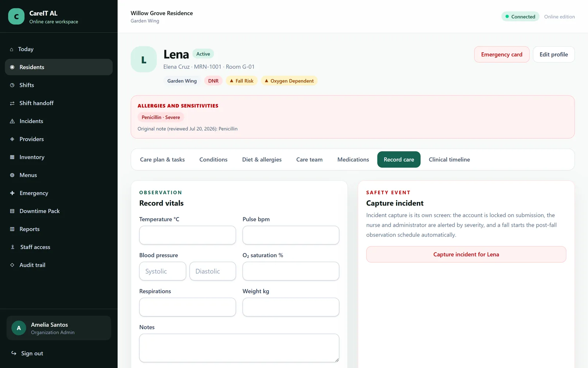
Task: Click the Inventory grid icon
Action: [x=12, y=157]
